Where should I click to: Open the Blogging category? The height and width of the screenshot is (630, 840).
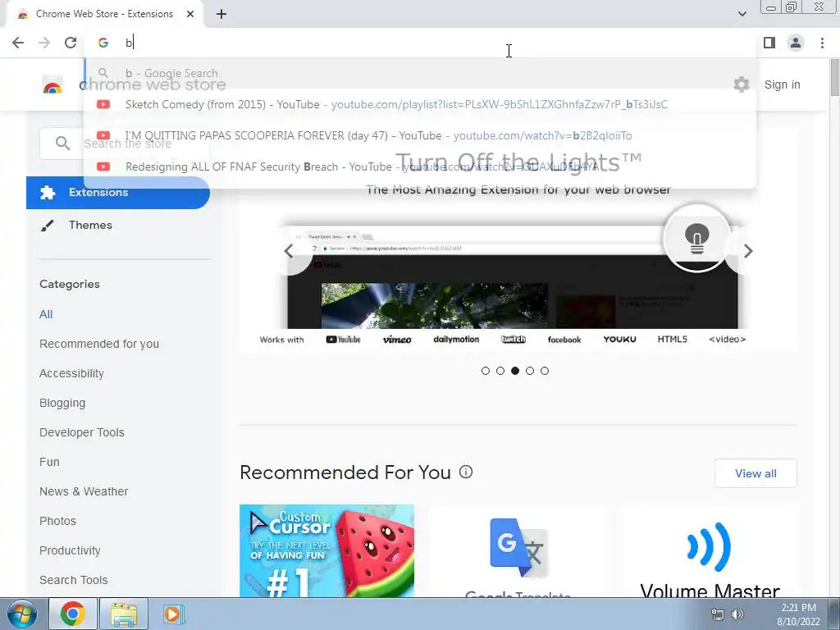[x=62, y=403]
